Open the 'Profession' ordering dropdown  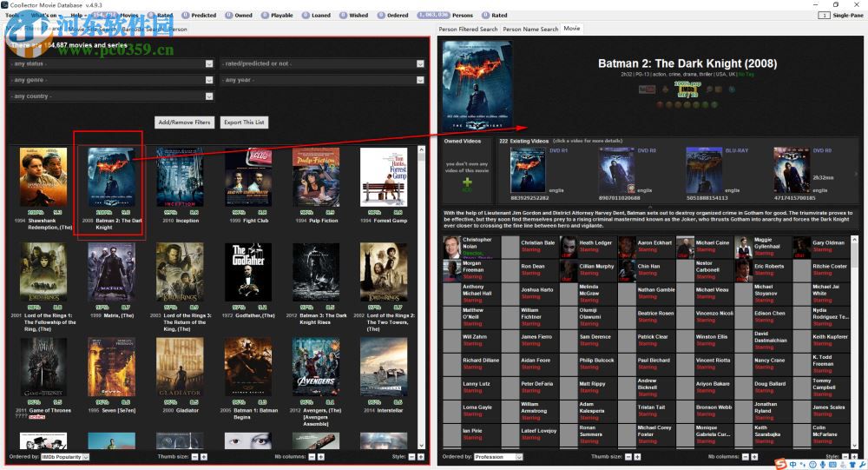498,457
